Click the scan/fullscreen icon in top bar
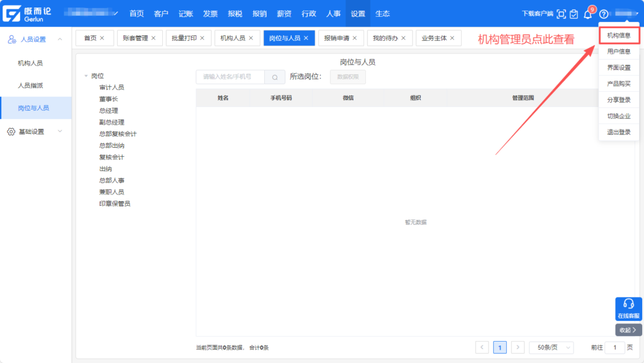 pyautogui.click(x=562, y=14)
